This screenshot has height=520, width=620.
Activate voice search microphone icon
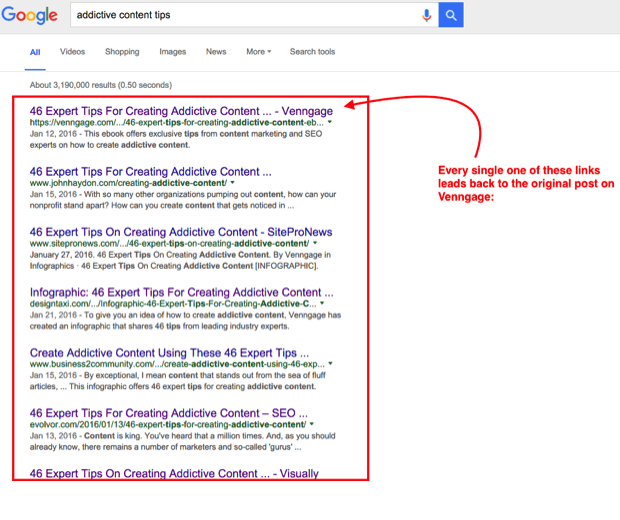[x=427, y=15]
